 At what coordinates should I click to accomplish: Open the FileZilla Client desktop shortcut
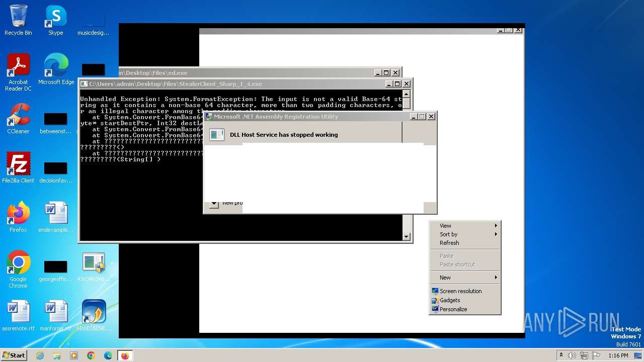click(18, 168)
